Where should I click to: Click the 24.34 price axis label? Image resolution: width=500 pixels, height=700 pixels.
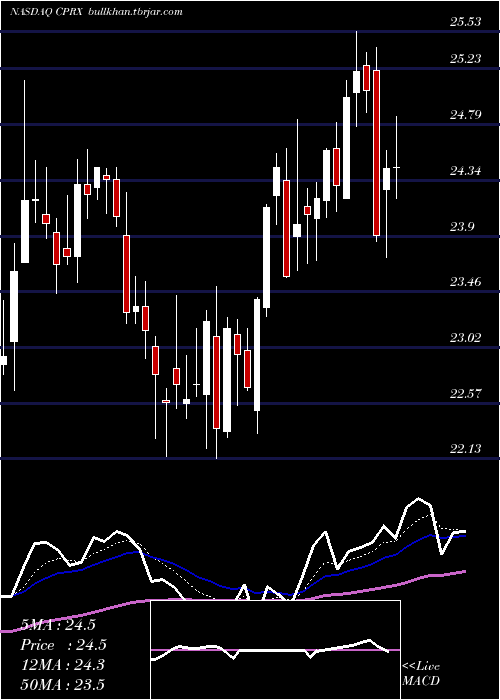click(466, 171)
